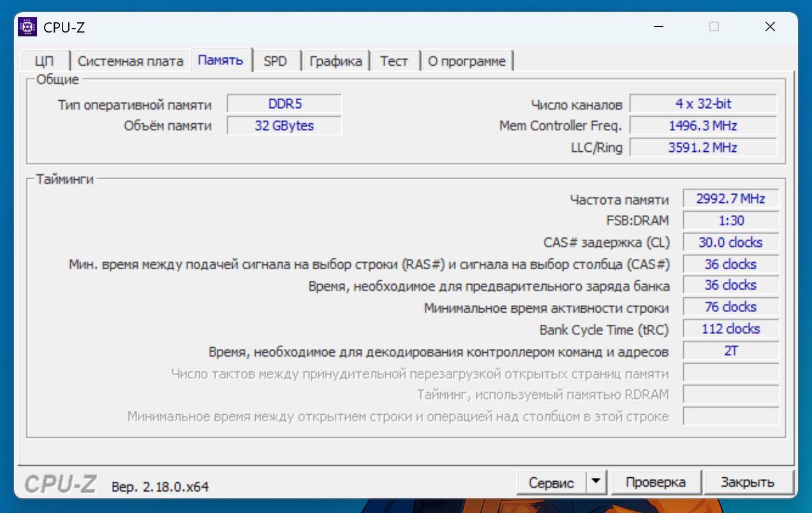Viewport: 812px width, 513px height.
Task: Select the Память tab
Action: 221,60
